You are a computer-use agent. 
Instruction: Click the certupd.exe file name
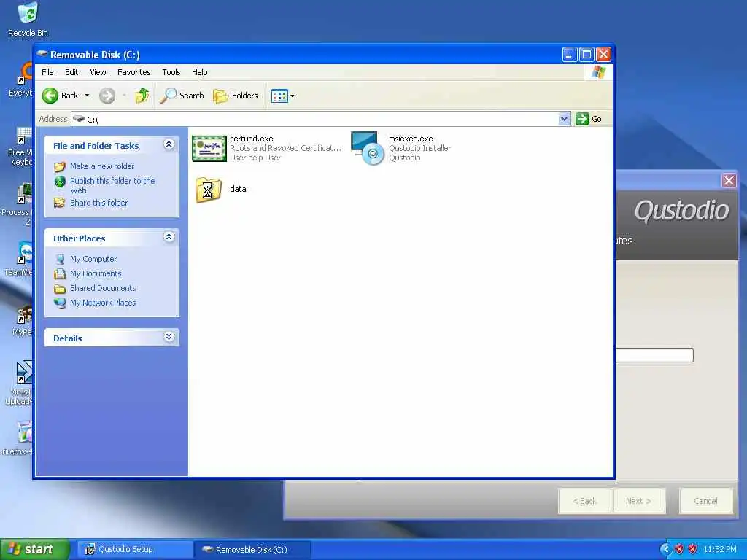[x=252, y=139]
